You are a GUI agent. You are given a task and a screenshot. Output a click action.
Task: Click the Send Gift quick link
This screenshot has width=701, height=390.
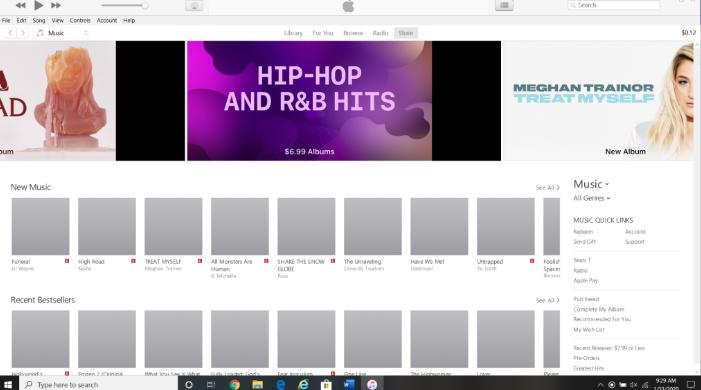pos(584,242)
